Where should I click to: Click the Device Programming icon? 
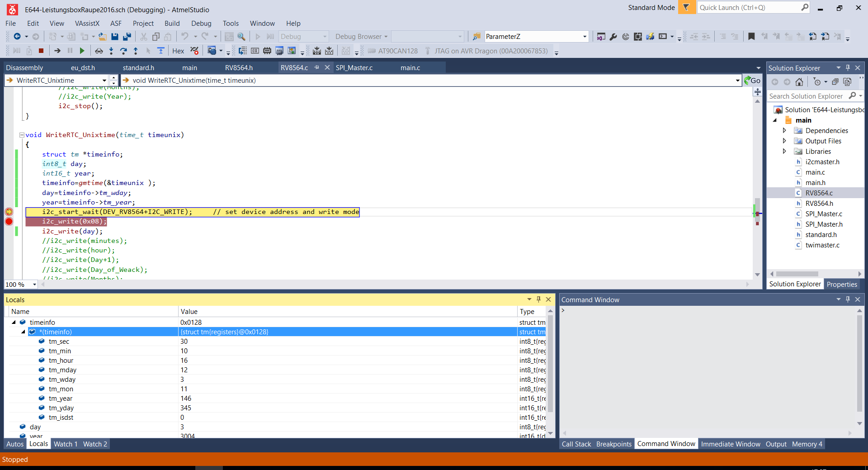pyautogui.click(x=650, y=37)
